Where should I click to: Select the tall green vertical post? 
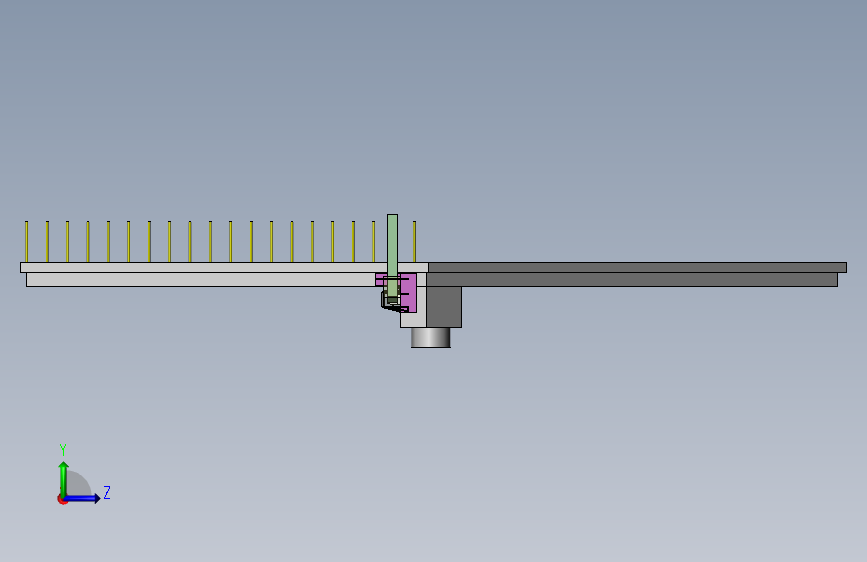pos(392,257)
